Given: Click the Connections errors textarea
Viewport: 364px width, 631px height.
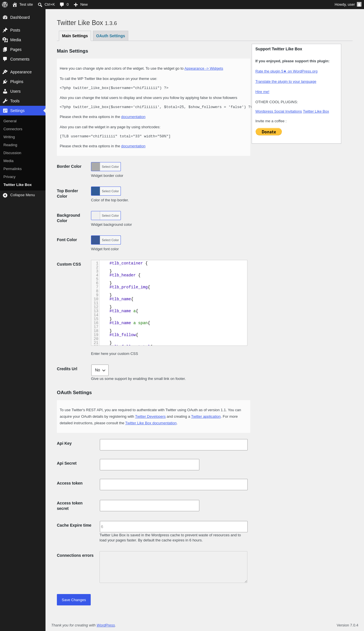Looking at the screenshot, I should click(x=173, y=567).
